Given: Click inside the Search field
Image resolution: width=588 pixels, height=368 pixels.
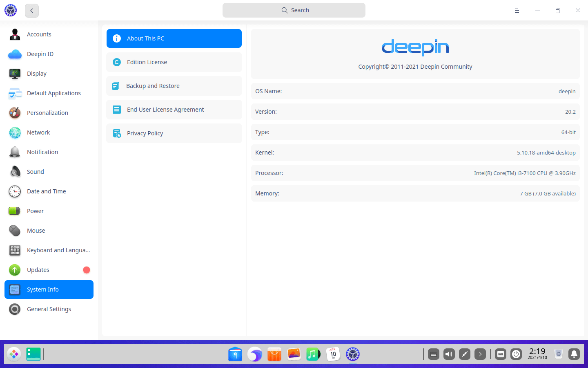Looking at the screenshot, I should (294, 10).
